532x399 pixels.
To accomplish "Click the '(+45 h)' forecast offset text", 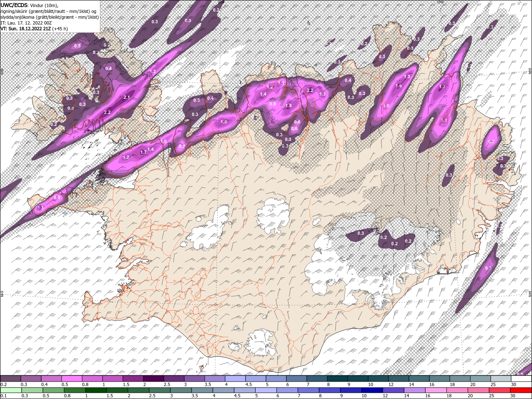I will (x=60, y=29).
